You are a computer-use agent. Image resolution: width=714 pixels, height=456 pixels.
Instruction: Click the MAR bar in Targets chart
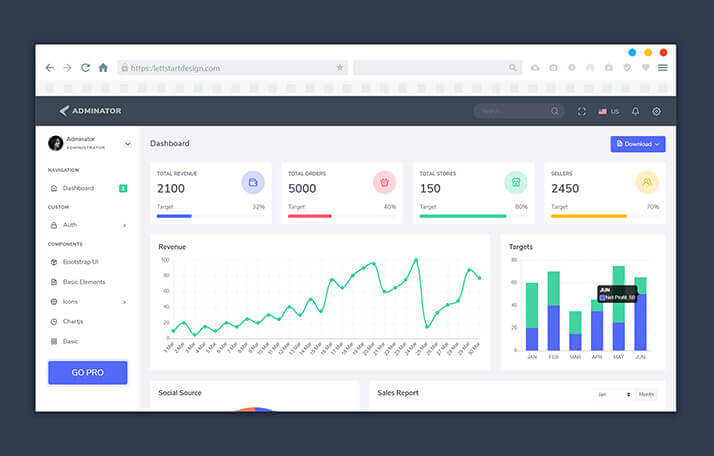(575, 331)
